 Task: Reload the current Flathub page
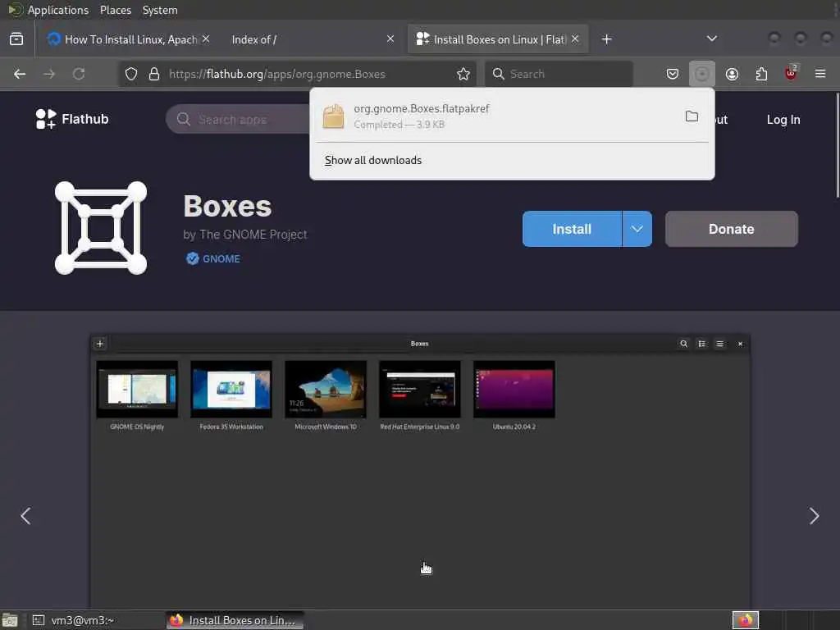tap(79, 74)
